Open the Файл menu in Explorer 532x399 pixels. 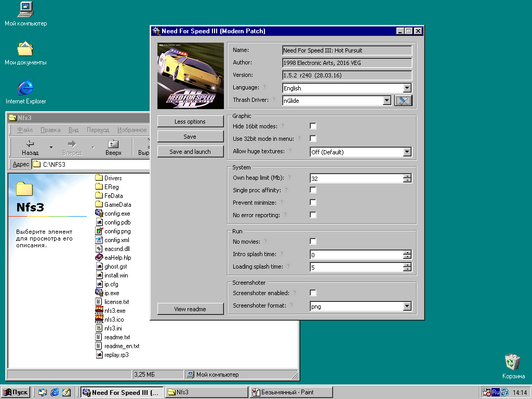point(25,130)
